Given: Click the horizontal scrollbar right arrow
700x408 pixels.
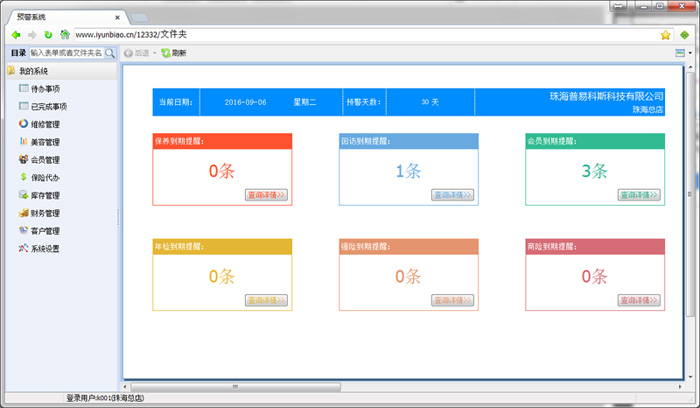Looking at the screenshot, I should [x=680, y=387].
